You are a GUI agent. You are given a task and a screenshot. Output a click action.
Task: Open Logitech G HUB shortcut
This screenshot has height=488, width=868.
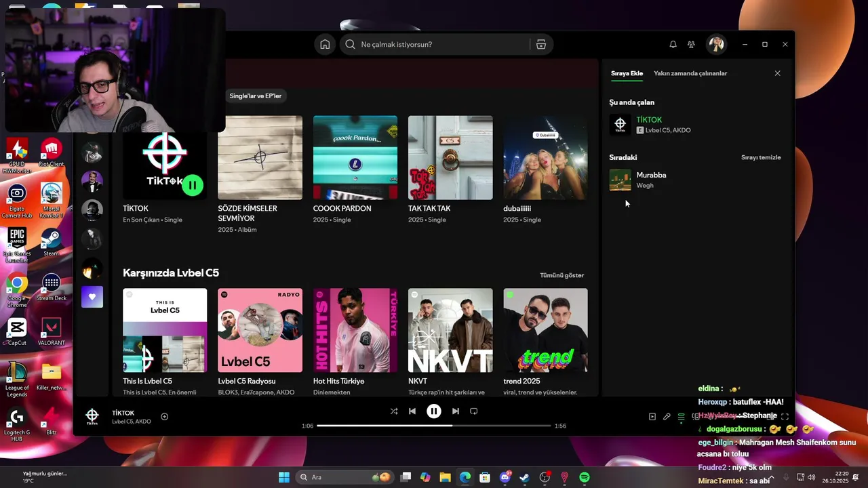17,425
